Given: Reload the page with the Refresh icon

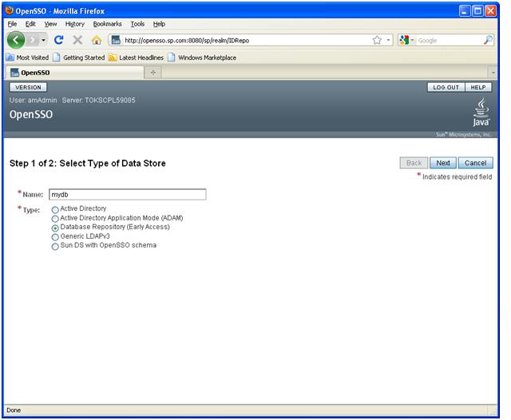Looking at the screenshot, I should [x=58, y=40].
